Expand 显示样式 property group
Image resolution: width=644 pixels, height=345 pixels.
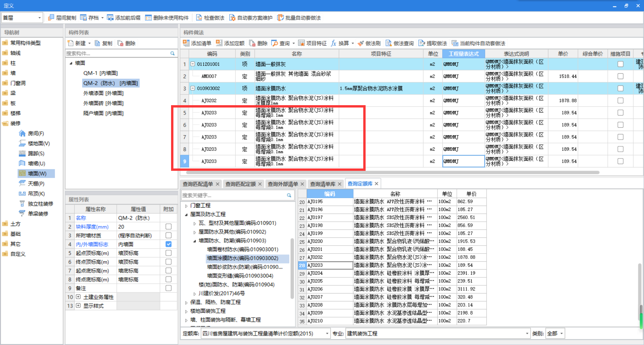pos(78,305)
